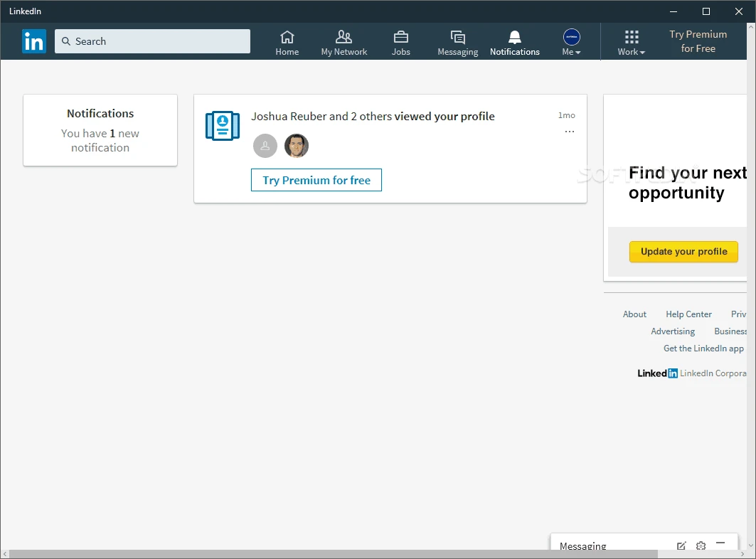Minimize the LinkedIn window
The image size is (756, 559).
(674, 11)
